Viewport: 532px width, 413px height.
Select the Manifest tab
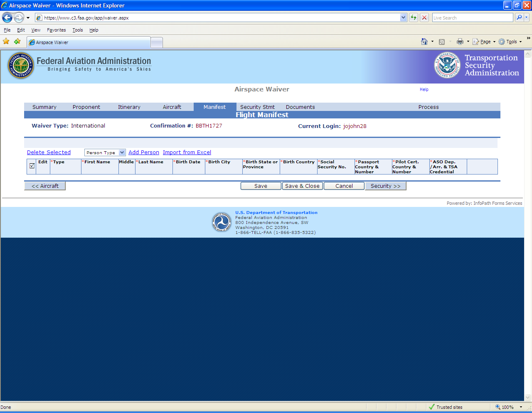click(x=215, y=107)
